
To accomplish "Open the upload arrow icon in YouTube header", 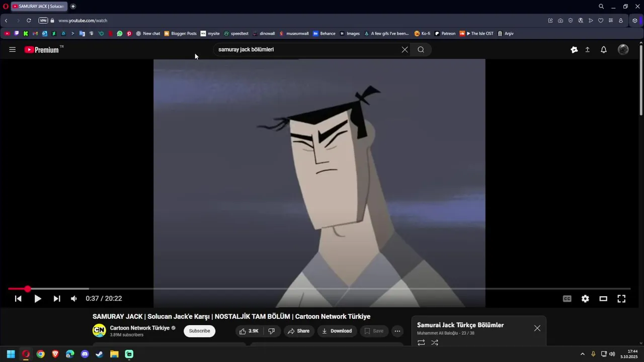I will (x=587, y=50).
